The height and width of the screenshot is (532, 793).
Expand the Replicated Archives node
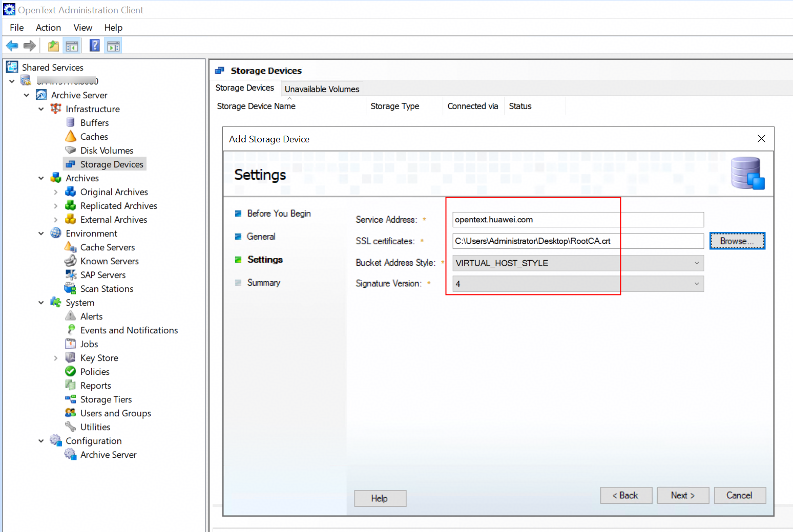(x=56, y=206)
